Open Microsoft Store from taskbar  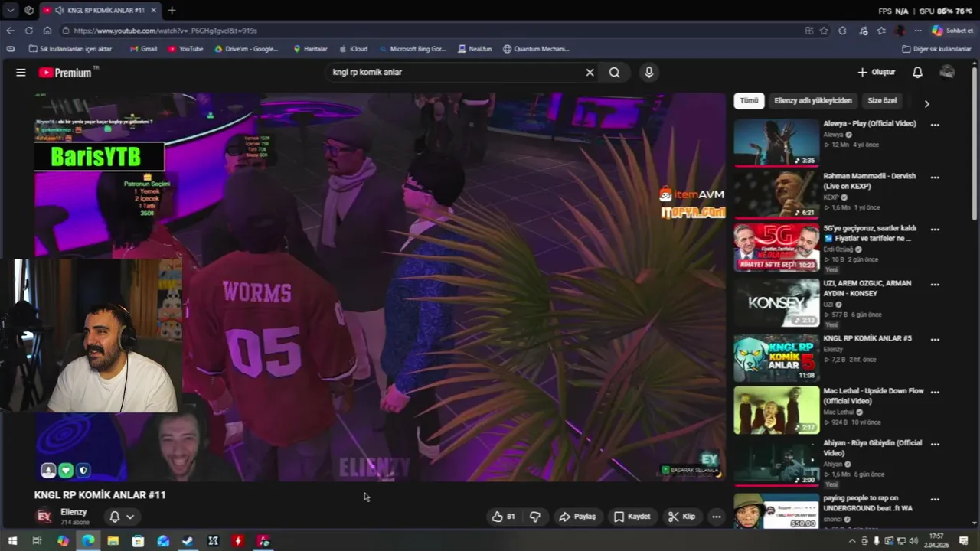pos(138,541)
